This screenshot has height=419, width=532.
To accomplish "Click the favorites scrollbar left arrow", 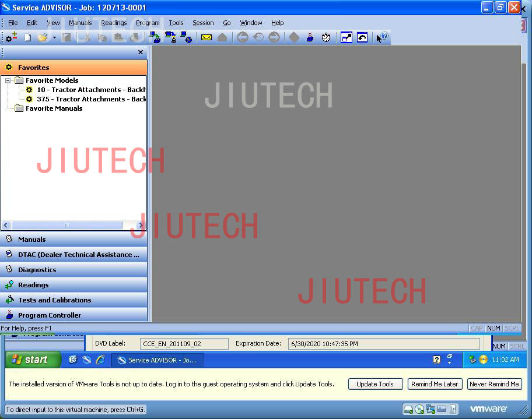I will 6,225.
